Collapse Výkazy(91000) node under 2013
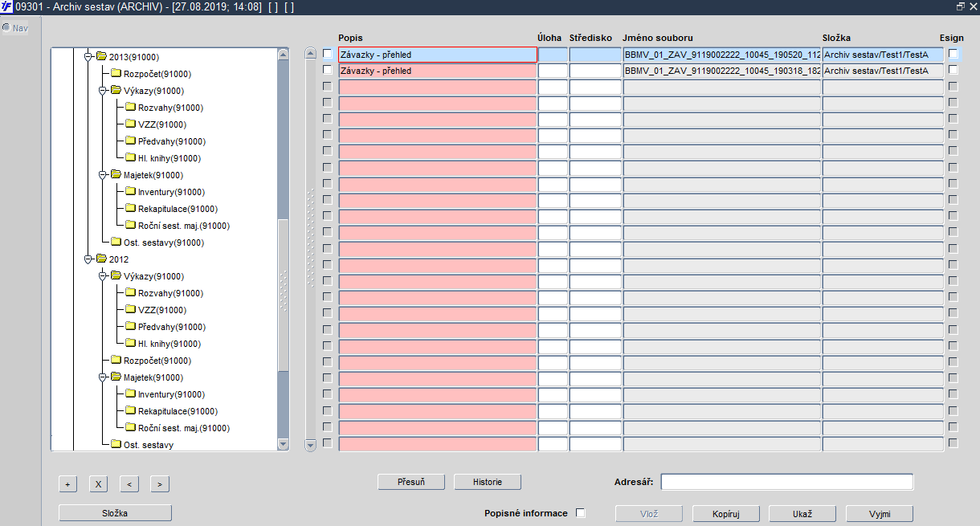The width and height of the screenshot is (980, 526). 102,90
